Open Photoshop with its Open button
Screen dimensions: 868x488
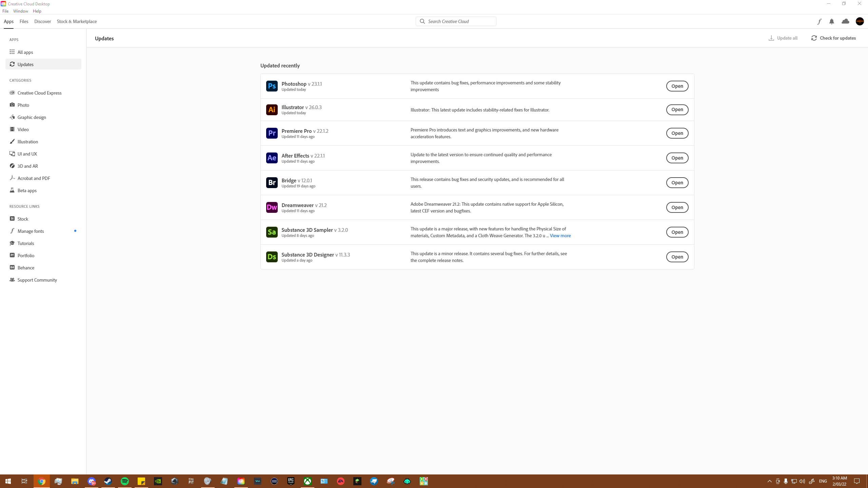coord(677,86)
